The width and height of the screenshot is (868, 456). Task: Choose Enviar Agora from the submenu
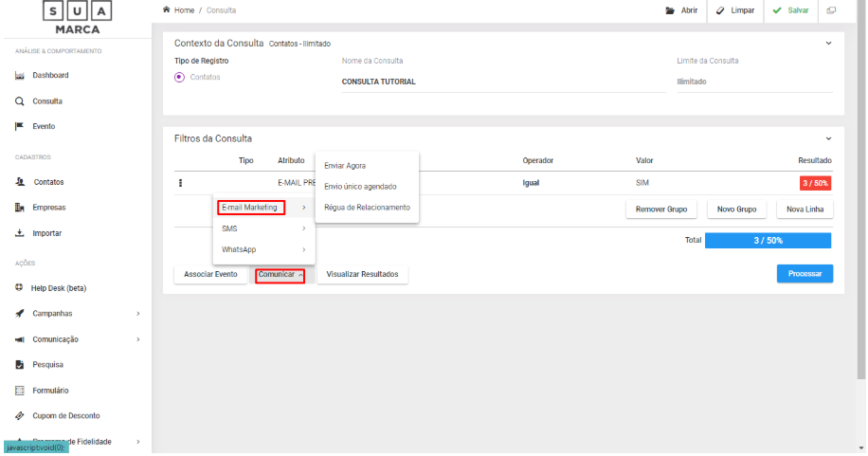[345, 166]
